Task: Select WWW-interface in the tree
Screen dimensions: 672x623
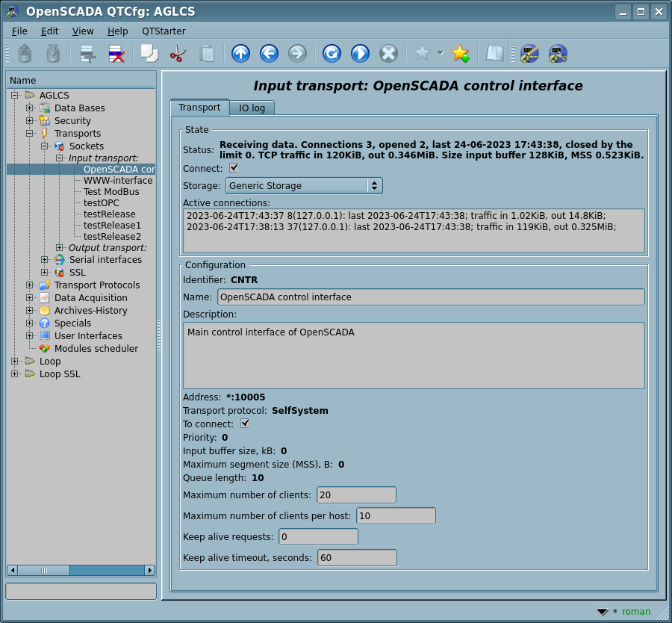Action: 118,181
